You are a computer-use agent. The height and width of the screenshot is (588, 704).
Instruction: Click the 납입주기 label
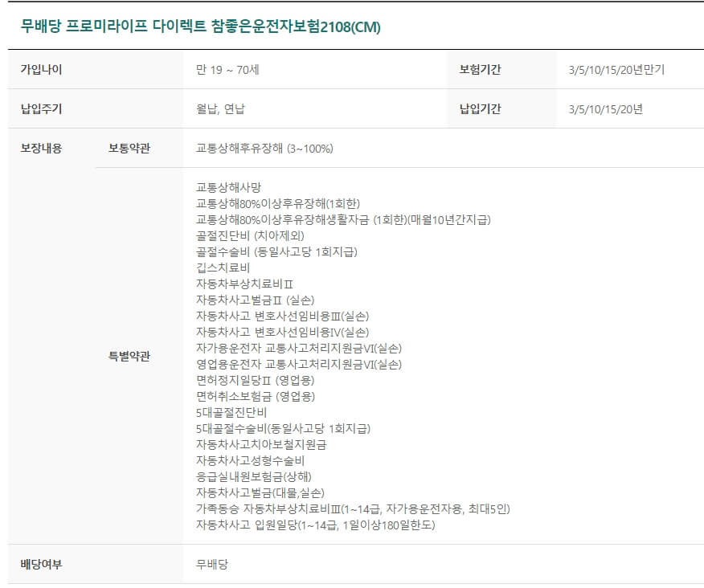(x=41, y=109)
